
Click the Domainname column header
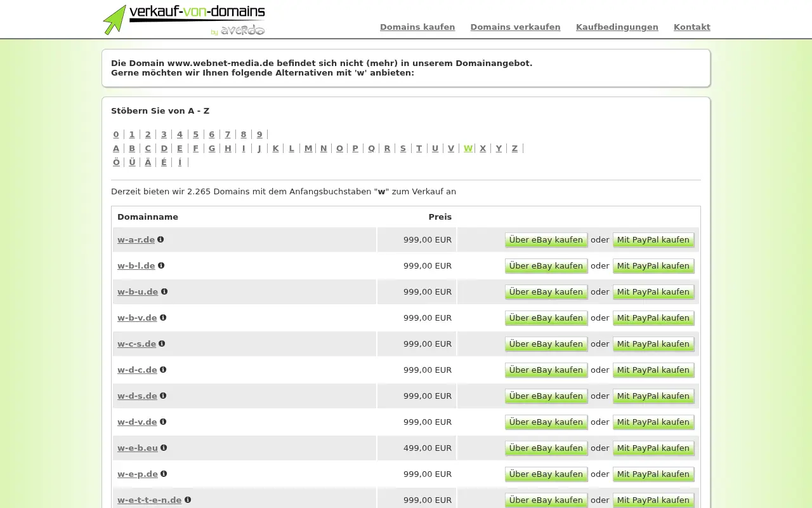pyautogui.click(x=148, y=217)
